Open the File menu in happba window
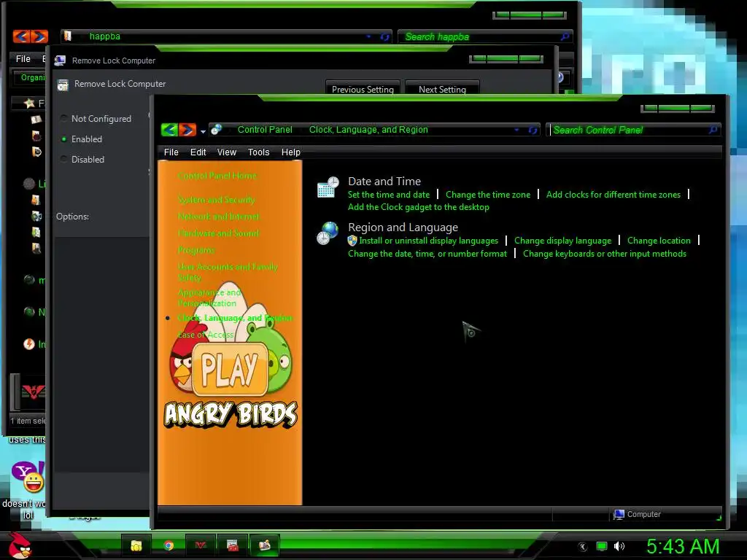Screen dimensions: 747x560 [23, 58]
